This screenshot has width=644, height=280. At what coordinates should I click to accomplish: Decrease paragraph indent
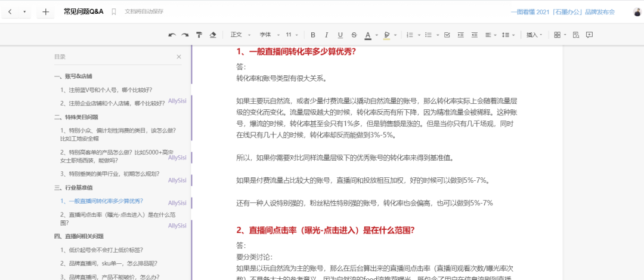click(x=475, y=35)
